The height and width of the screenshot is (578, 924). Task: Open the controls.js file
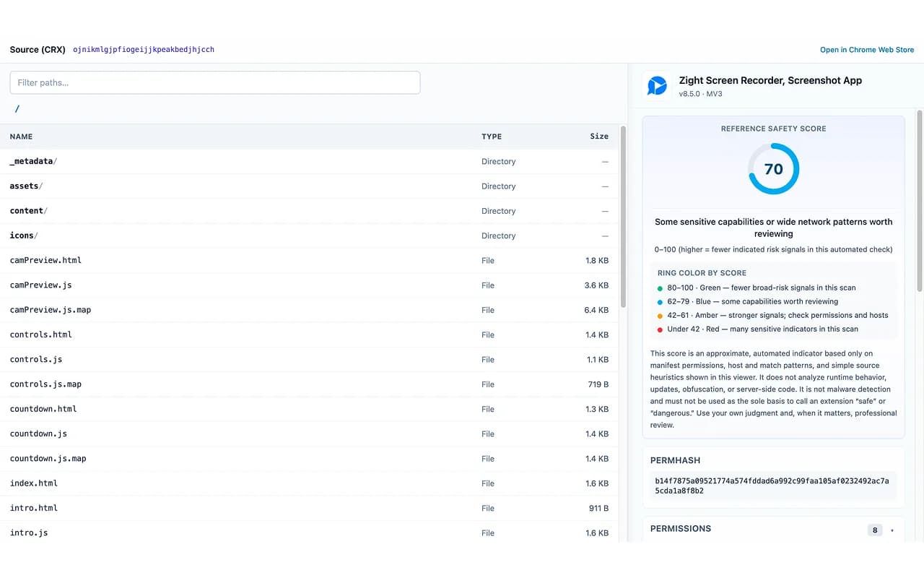pyautogui.click(x=36, y=359)
